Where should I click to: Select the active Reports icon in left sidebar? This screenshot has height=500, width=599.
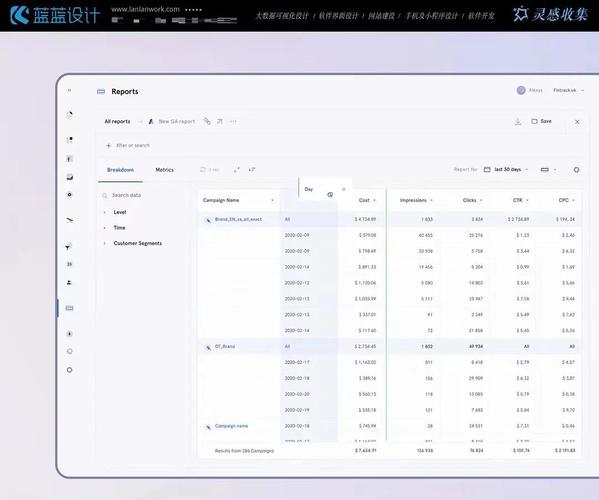pyautogui.click(x=69, y=308)
